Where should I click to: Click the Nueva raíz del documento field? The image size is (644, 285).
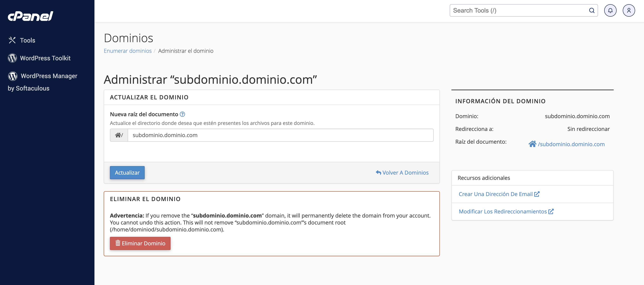point(280,135)
